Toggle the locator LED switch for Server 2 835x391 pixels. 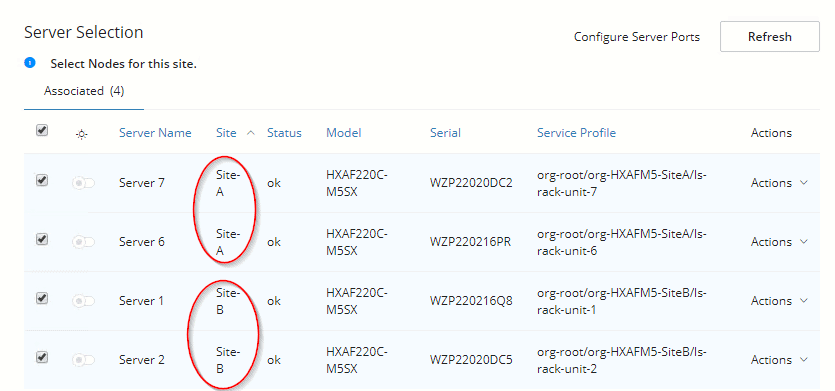pyautogui.click(x=83, y=361)
